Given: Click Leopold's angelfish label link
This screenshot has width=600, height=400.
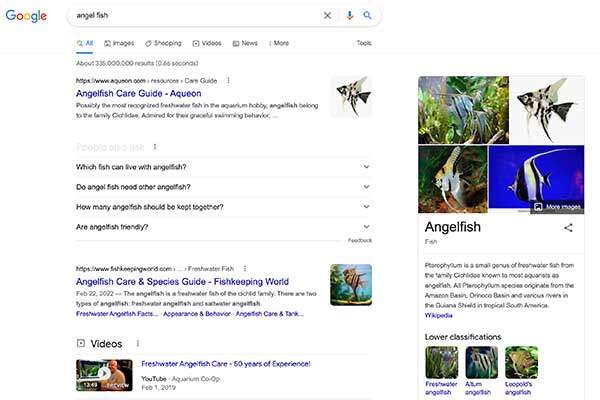Looking at the screenshot, I should coord(518,388).
